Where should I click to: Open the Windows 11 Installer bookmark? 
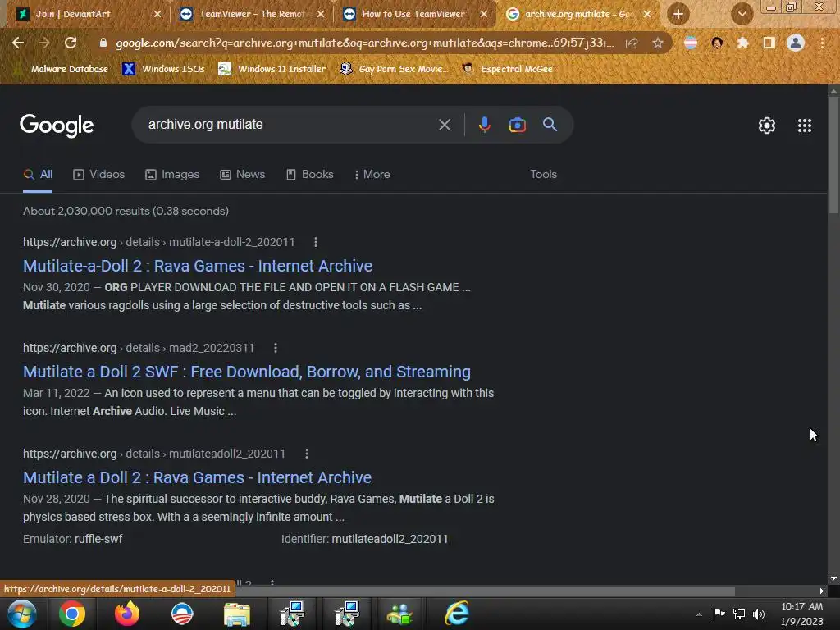tap(272, 69)
